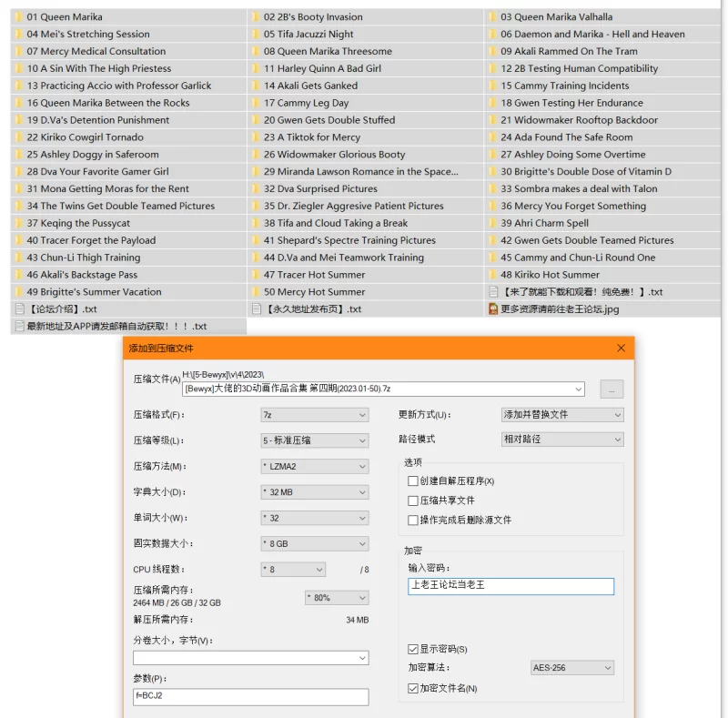Enable 操作完成后删除源文件 checkbox
The image size is (728, 718).
click(413, 521)
